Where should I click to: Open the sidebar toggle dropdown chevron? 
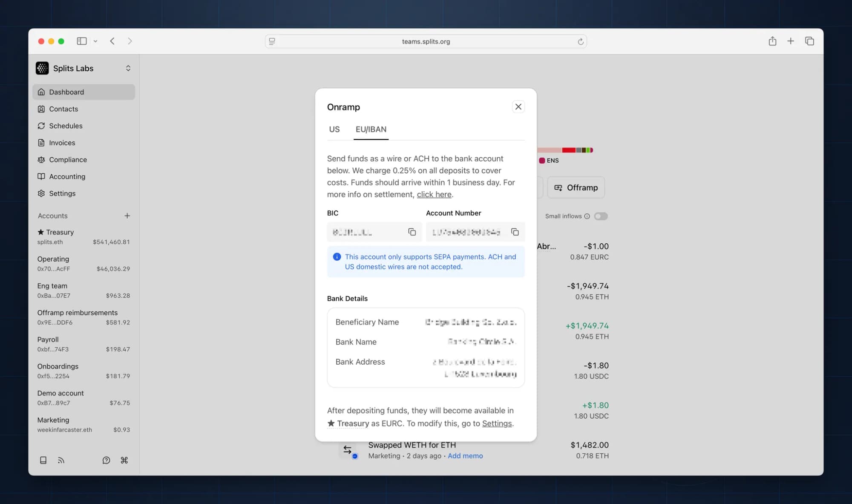coord(95,41)
